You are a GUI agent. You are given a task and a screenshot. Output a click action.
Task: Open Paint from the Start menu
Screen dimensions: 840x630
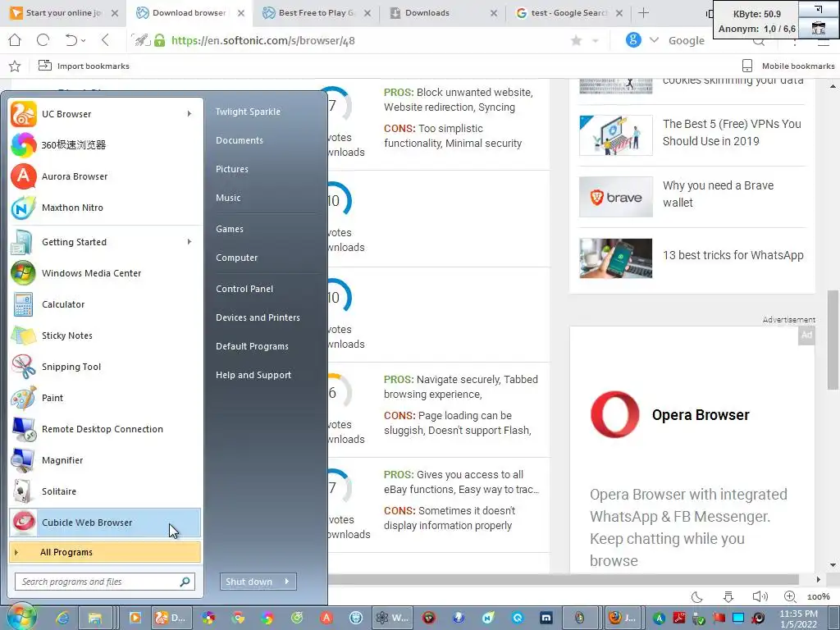[x=105, y=398]
